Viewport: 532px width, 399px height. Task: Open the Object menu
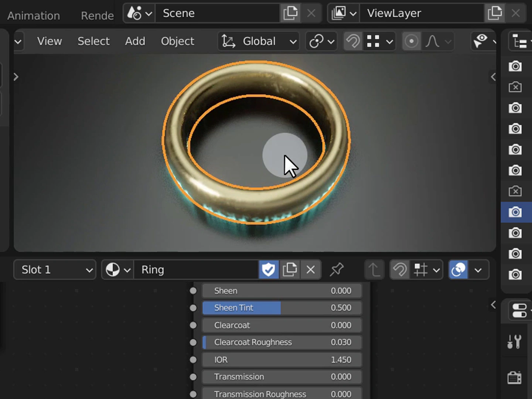pyautogui.click(x=177, y=41)
